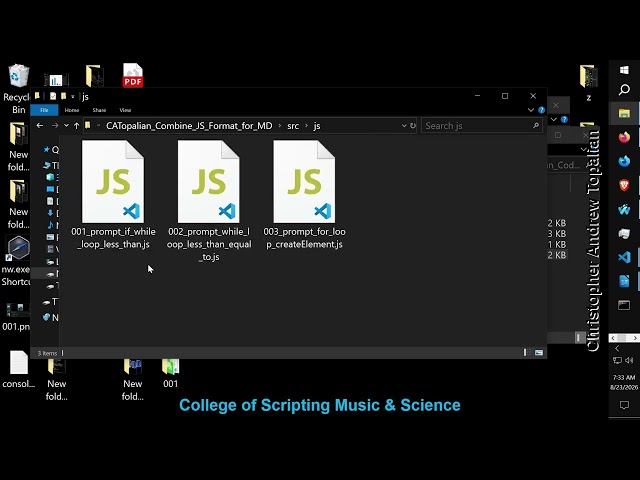Open the Windows Start button
Viewport: 640px width, 480px height.
(x=624, y=70)
